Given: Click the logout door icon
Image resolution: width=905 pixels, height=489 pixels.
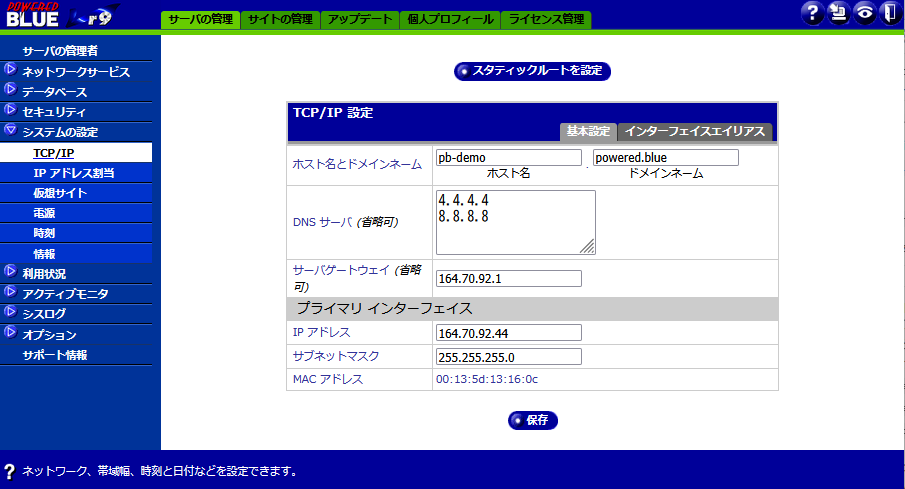Looking at the screenshot, I should click(890, 13).
